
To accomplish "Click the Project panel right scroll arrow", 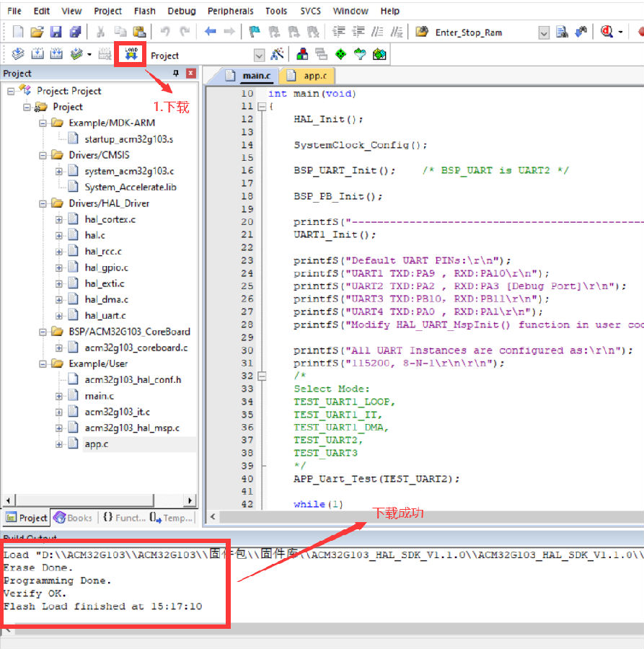I will tap(190, 500).
